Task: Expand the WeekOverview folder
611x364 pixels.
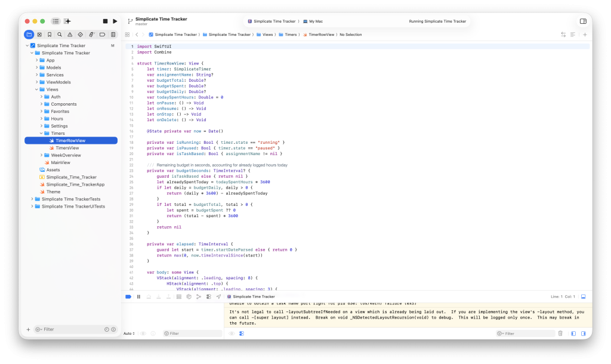Action: point(41,155)
